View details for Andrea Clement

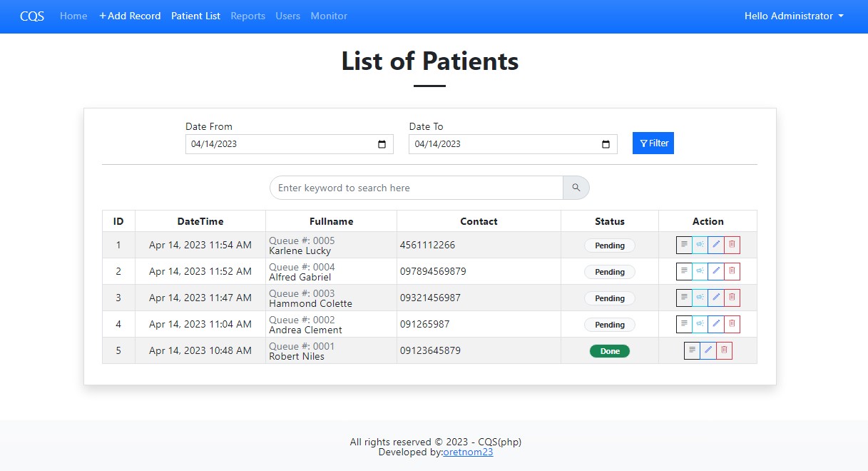pos(684,324)
